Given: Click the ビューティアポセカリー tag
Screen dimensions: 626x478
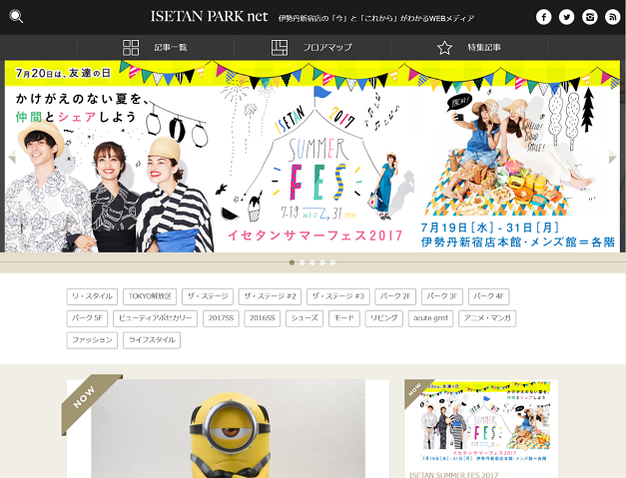Looking at the screenshot, I should pos(155,318).
